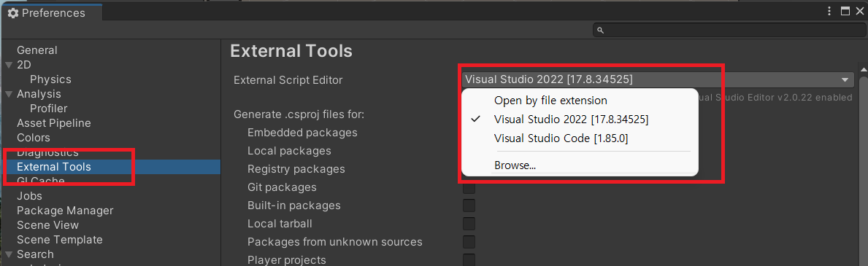Select External Tools in the sidebar
This screenshot has width=868, height=266.
54,166
